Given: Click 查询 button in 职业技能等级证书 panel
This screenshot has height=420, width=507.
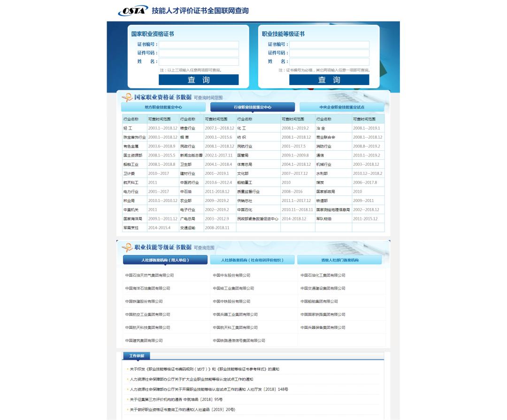Looking at the screenshot, I should pyautogui.click(x=329, y=79).
